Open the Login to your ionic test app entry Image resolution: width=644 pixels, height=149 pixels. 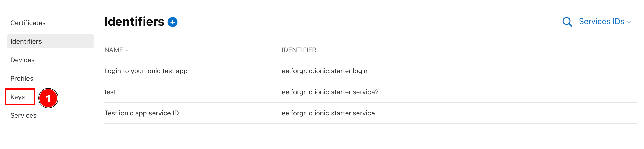tap(146, 71)
